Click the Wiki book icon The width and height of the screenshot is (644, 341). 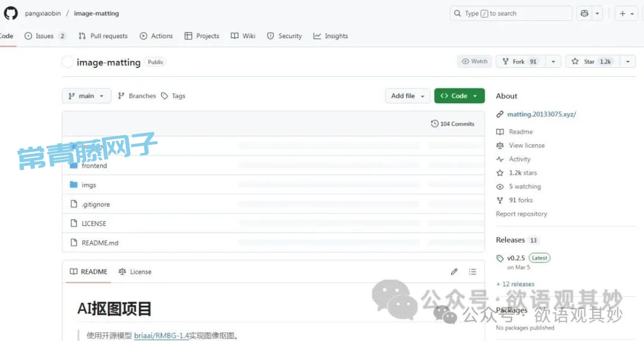click(x=234, y=36)
